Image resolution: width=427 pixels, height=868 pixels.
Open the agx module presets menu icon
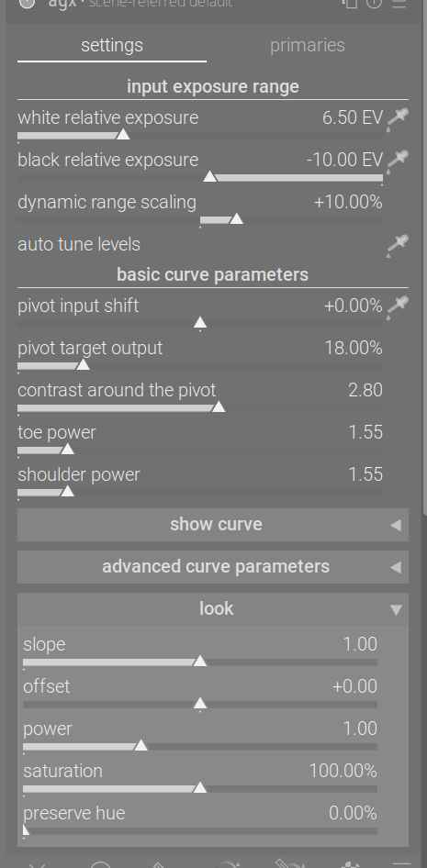coord(399,4)
